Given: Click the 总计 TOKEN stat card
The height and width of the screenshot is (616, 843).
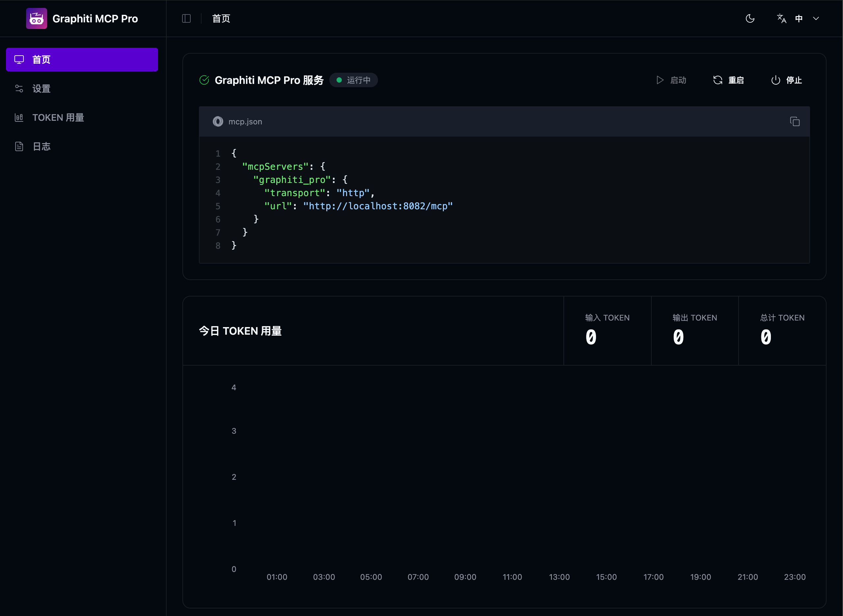Looking at the screenshot, I should [782, 331].
